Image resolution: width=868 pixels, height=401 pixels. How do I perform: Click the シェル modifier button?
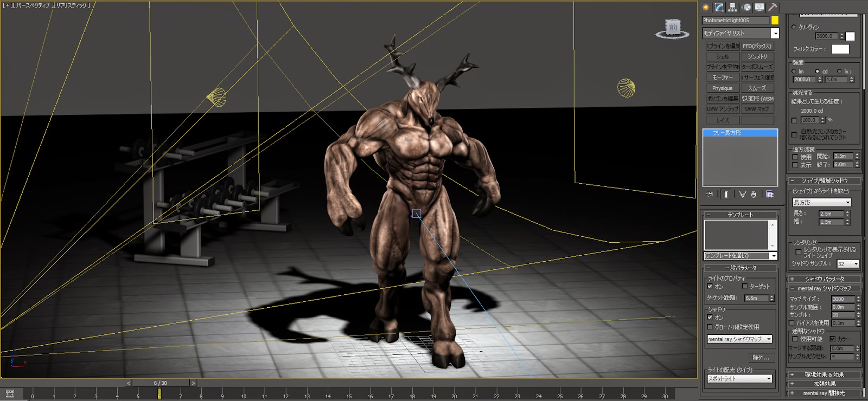(x=722, y=56)
